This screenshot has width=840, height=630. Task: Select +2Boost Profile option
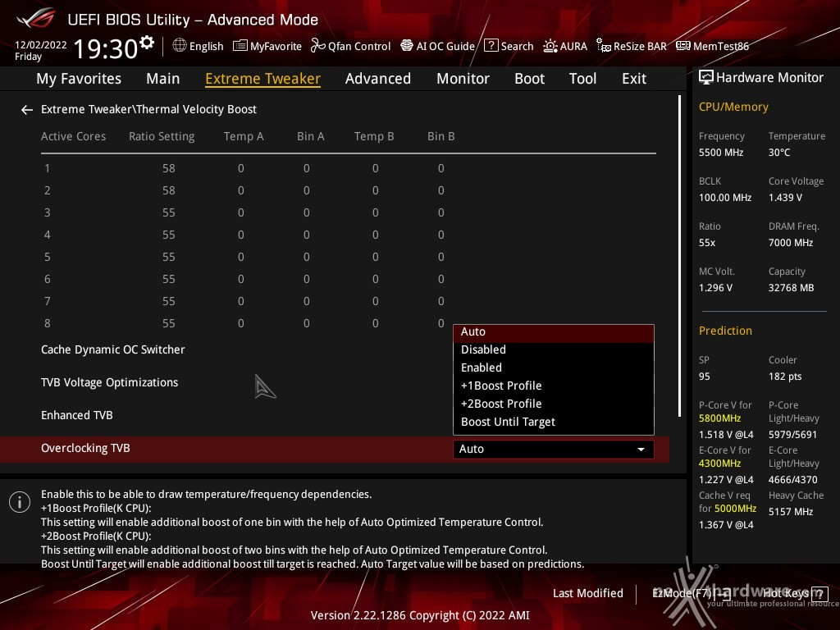click(x=554, y=404)
